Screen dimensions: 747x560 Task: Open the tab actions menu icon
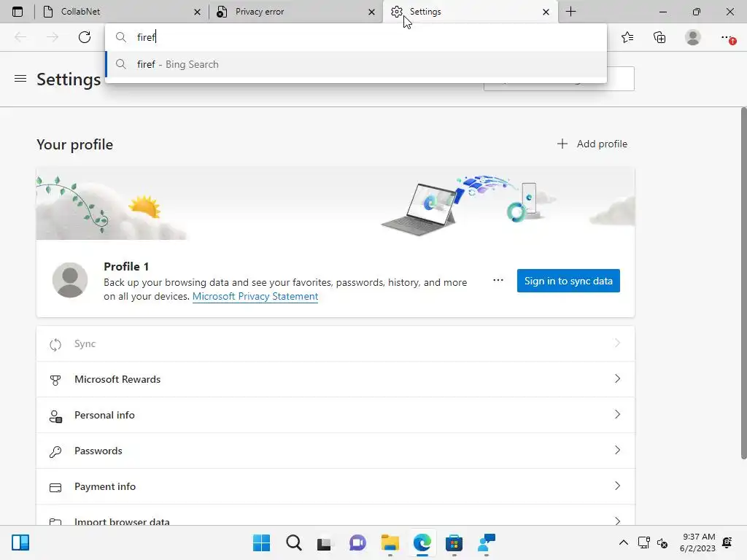pos(18,12)
